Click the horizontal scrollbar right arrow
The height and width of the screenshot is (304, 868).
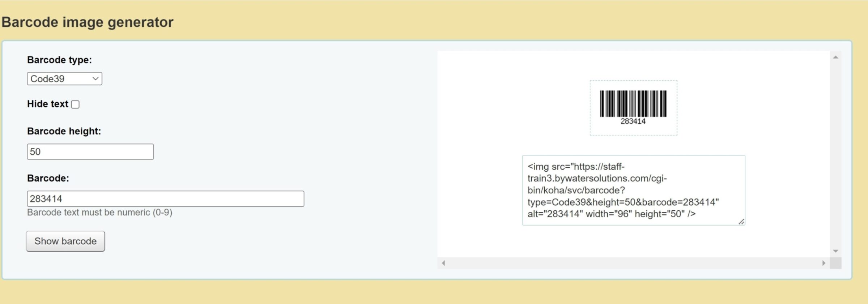(x=824, y=263)
